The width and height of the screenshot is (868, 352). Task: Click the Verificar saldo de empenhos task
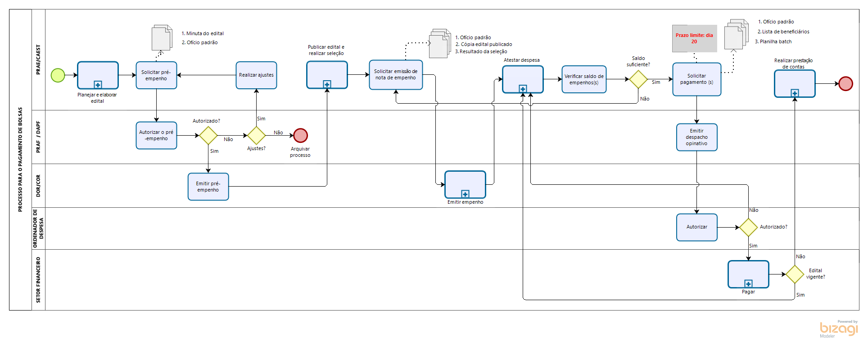click(x=584, y=79)
